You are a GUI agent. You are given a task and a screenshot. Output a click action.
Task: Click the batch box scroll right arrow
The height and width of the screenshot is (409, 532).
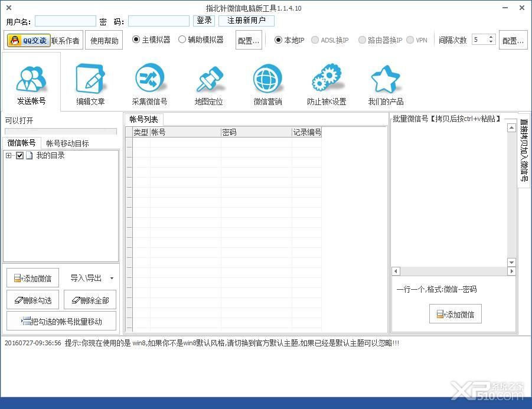coord(512,271)
